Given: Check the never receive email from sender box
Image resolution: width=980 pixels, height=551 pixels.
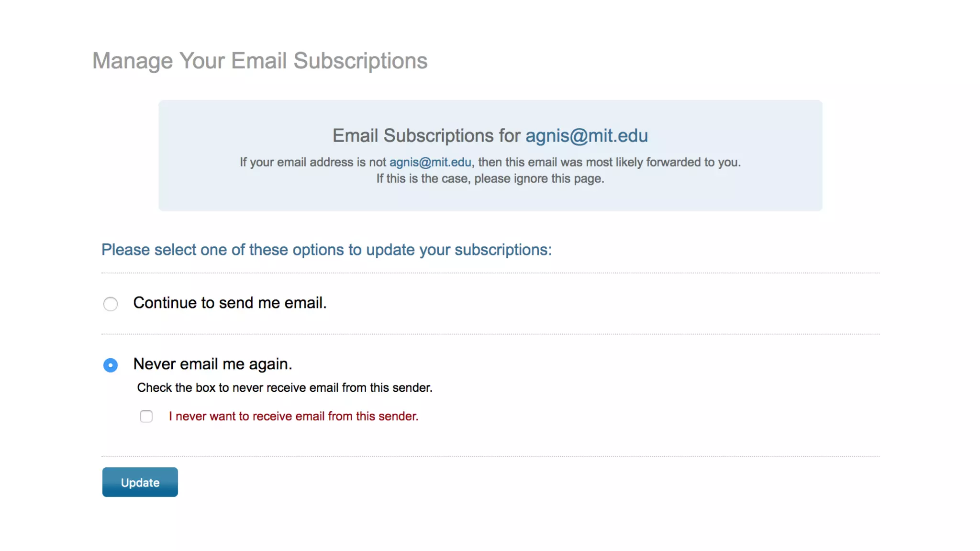Looking at the screenshot, I should pyautogui.click(x=146, y=417).
